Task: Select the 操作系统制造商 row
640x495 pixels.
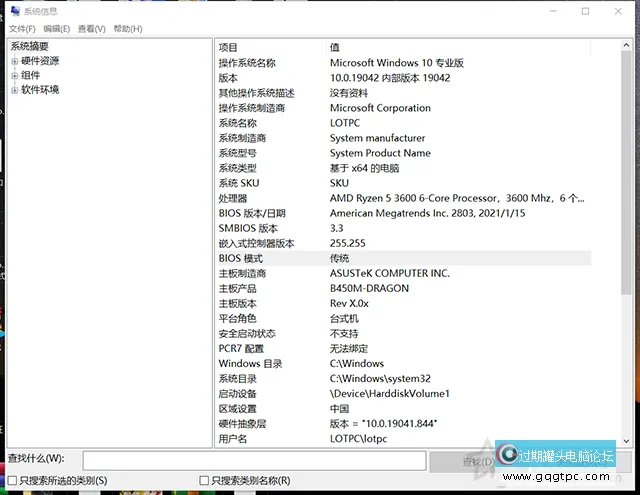Action: tap(403, 108)
